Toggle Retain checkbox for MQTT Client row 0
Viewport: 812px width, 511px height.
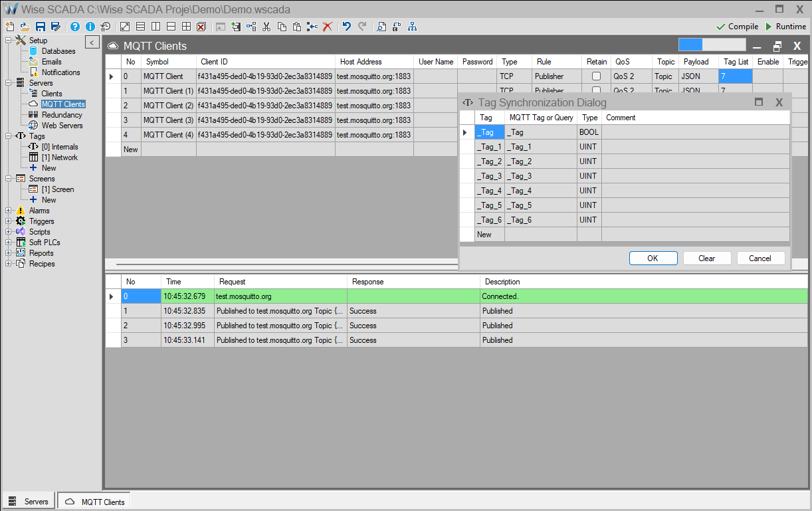point(596,76)
